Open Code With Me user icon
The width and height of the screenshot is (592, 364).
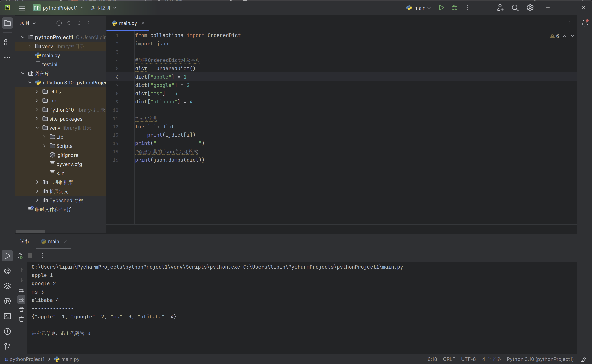click(500, 8)
